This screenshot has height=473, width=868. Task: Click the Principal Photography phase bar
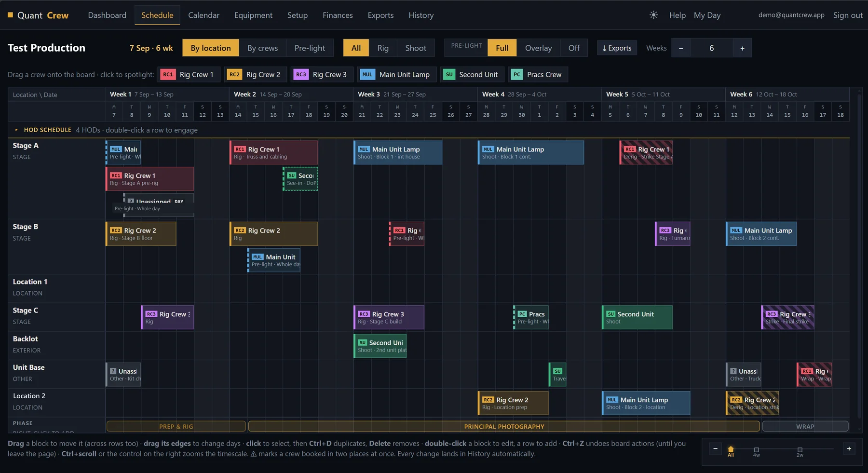[x=504, y=426]
